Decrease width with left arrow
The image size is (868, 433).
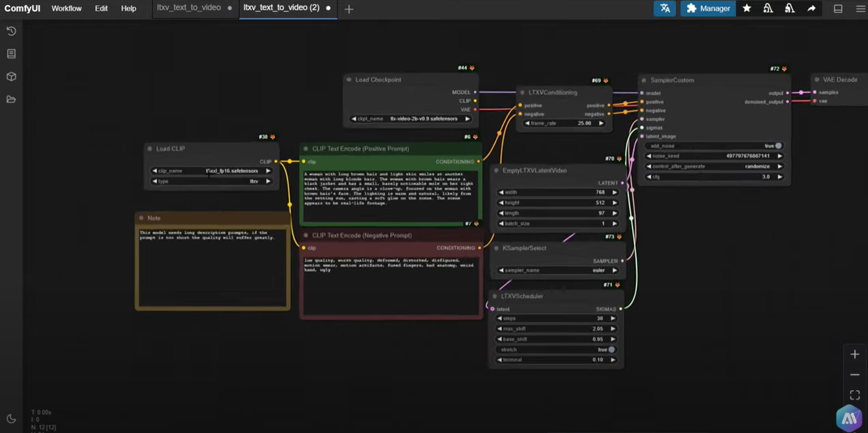tap(501, 192)
